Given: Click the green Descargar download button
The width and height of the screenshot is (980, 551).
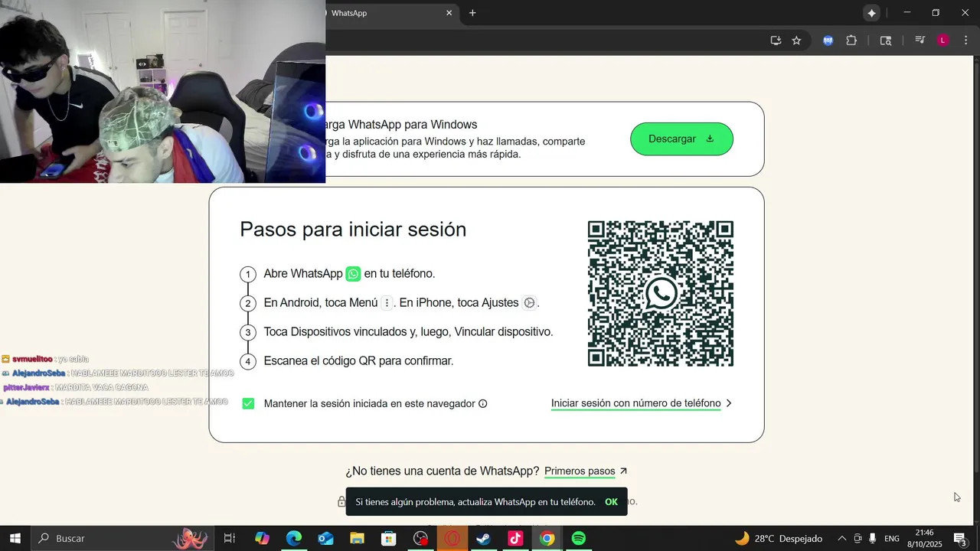Looking at the screenshot, I should [x=681, y=139].
